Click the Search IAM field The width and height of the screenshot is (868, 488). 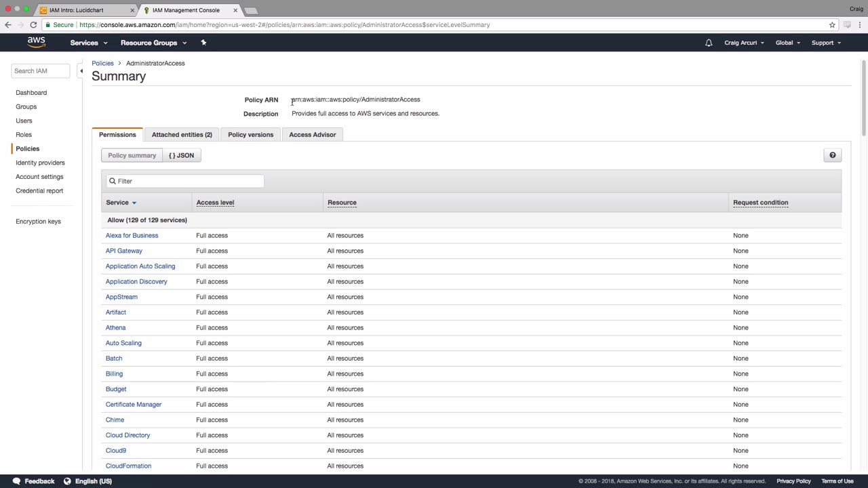41,70
